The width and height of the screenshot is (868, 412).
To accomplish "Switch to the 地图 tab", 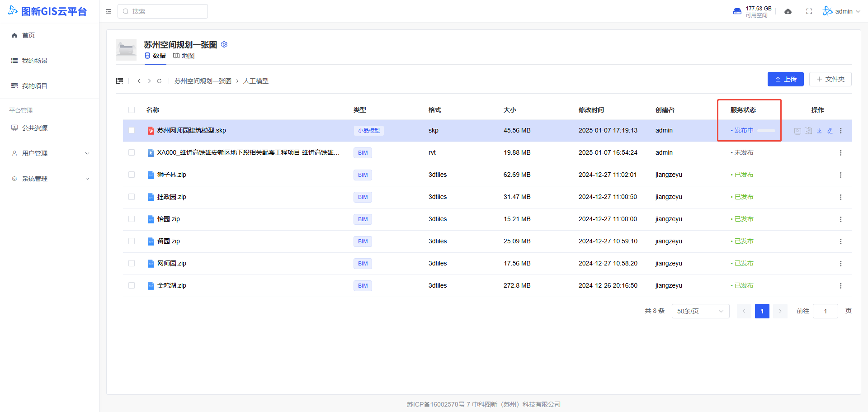I will 184,56.
